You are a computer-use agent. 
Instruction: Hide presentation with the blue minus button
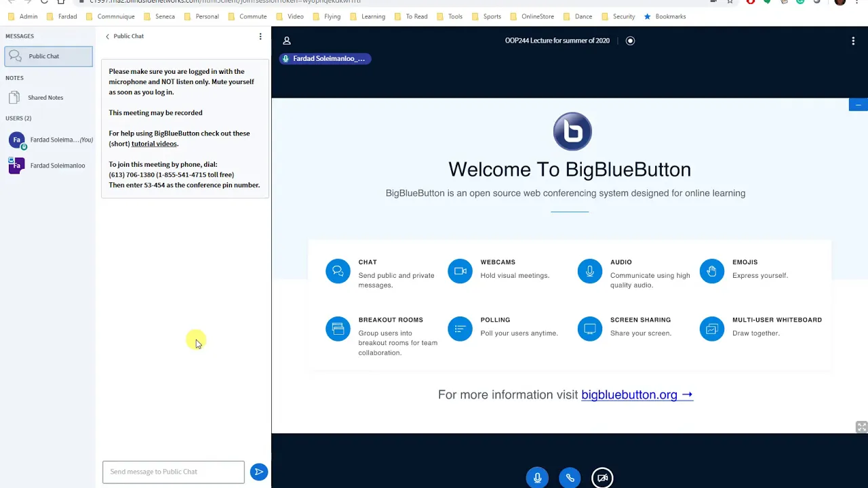point(858,104)
